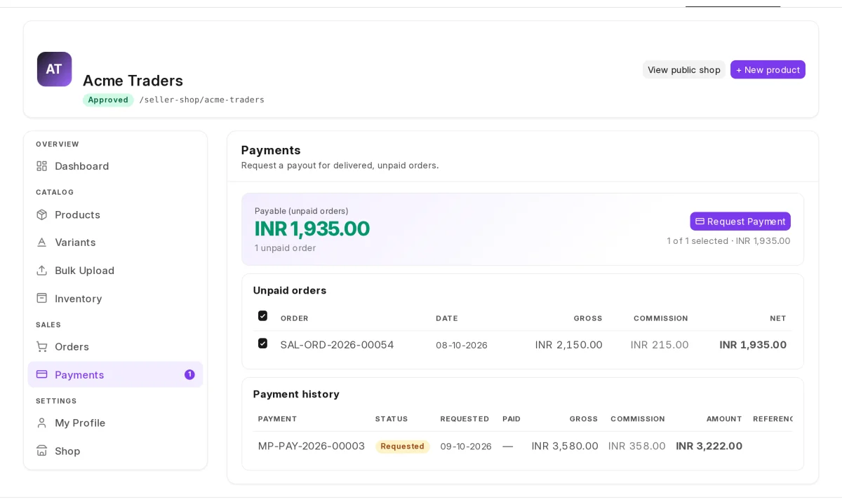
Task: Click the PAID column header
Action: pyautogui.click(x=512, y=419)
